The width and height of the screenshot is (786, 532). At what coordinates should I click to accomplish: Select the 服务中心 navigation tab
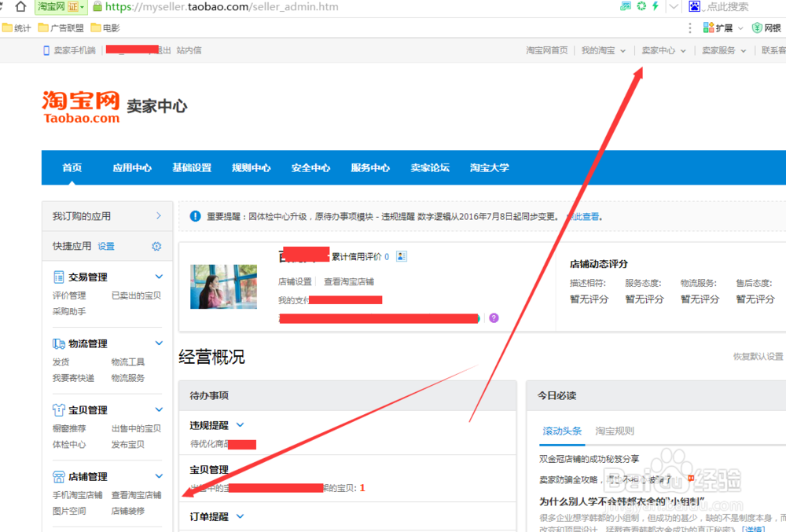click(370, 168)
